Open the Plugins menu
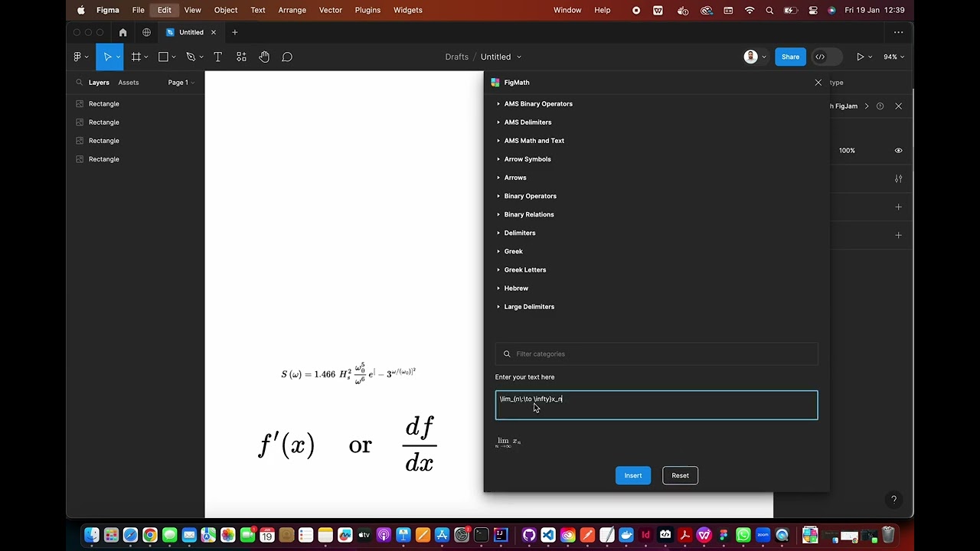 coord(367,10)
